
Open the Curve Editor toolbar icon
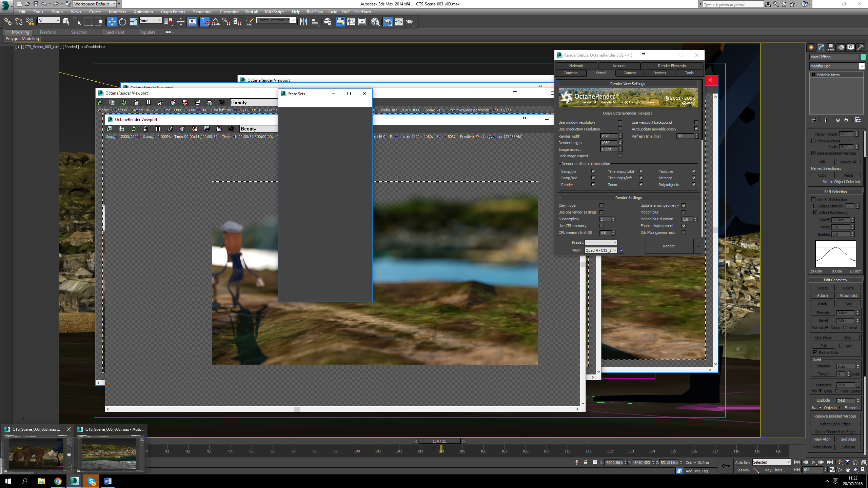click(x=351, y=22)
